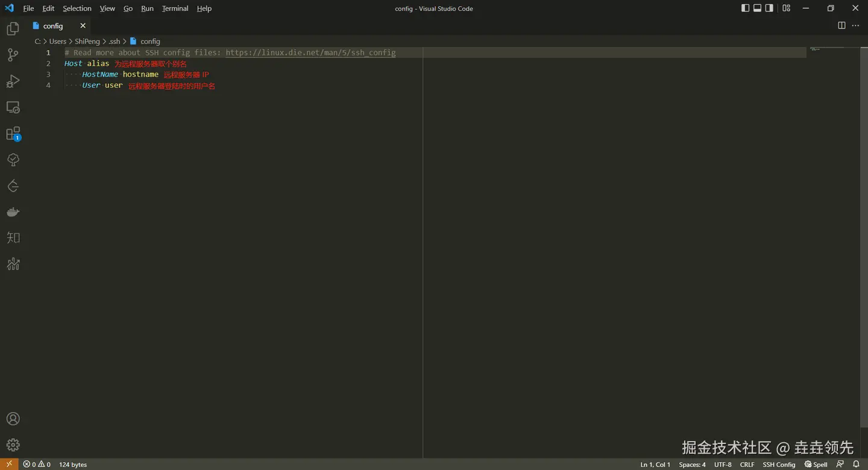Click the 124 bytes status entry

pyautogui.click(x=73, y=464)
